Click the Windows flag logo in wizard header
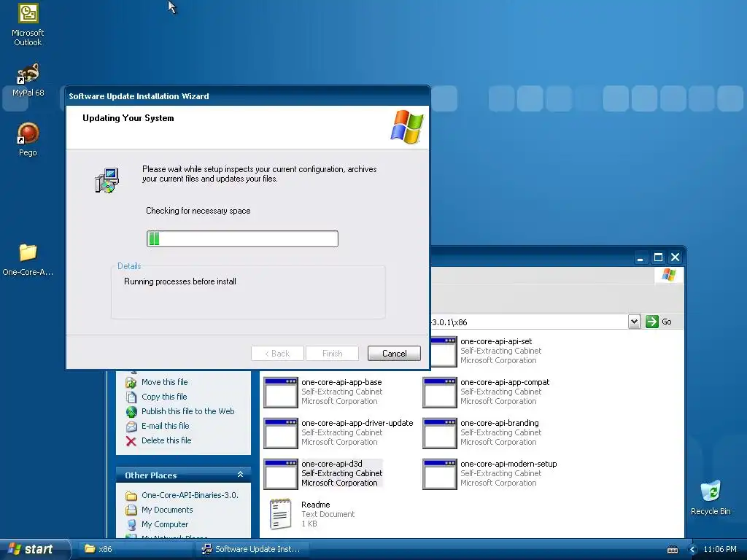This screenshot has height=560, width=747. point(407,127)
